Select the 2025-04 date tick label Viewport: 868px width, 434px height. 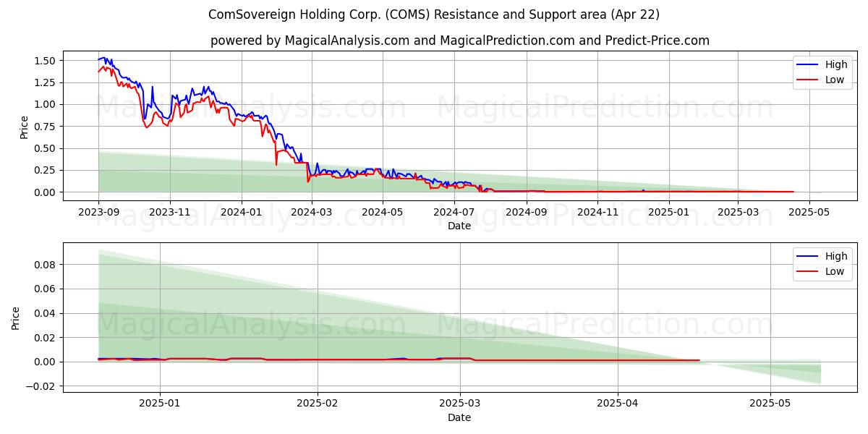618,404
